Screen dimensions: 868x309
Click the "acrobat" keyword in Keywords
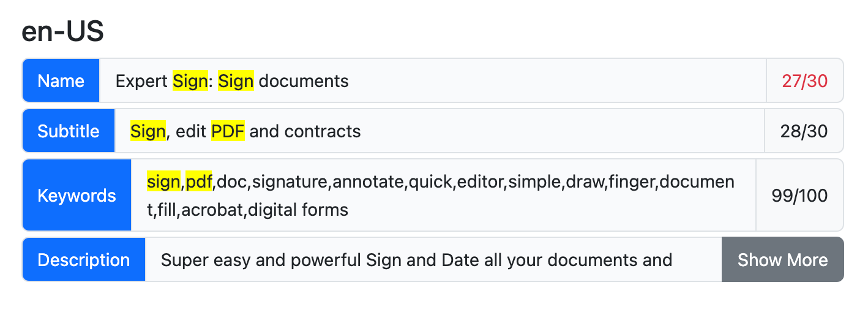click(210, 210)
